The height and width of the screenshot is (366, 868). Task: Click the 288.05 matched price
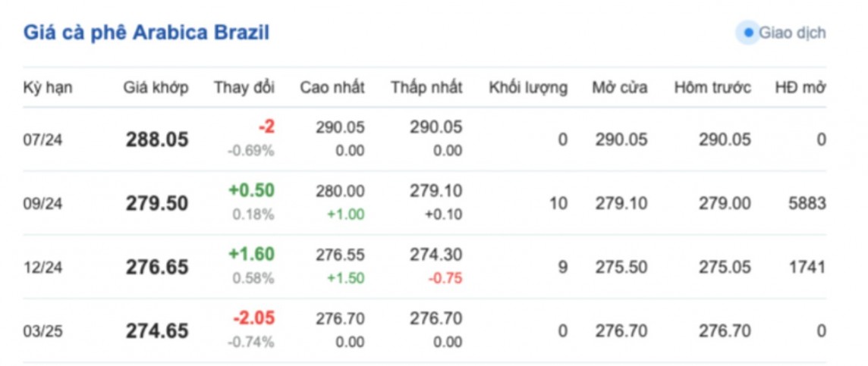coord(156,140)
